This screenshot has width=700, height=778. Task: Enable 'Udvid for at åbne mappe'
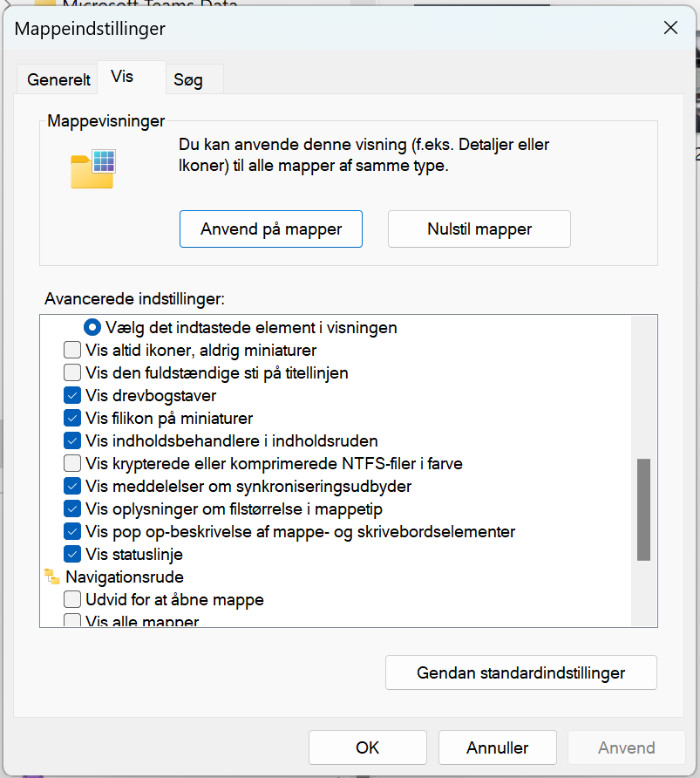click(73, 600)
